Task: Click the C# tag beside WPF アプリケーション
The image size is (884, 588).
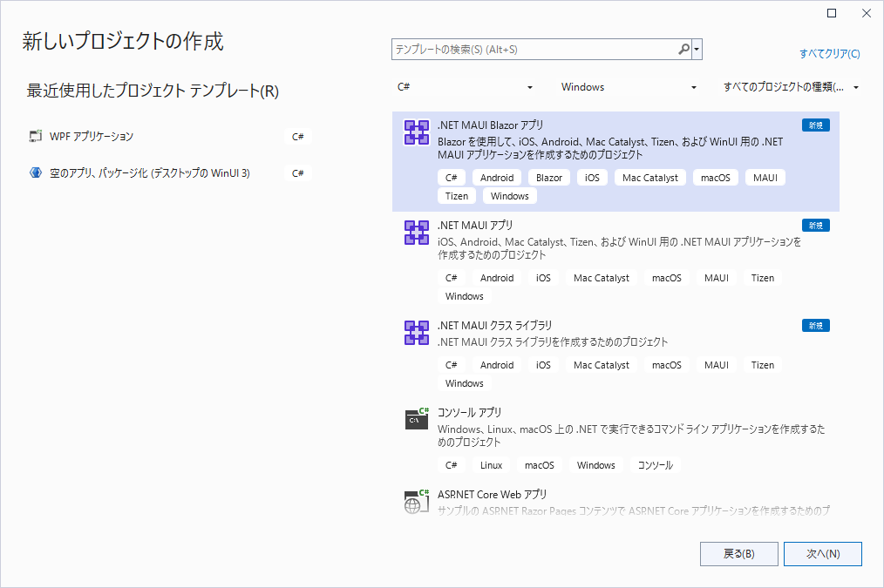Action: point(297,136)
